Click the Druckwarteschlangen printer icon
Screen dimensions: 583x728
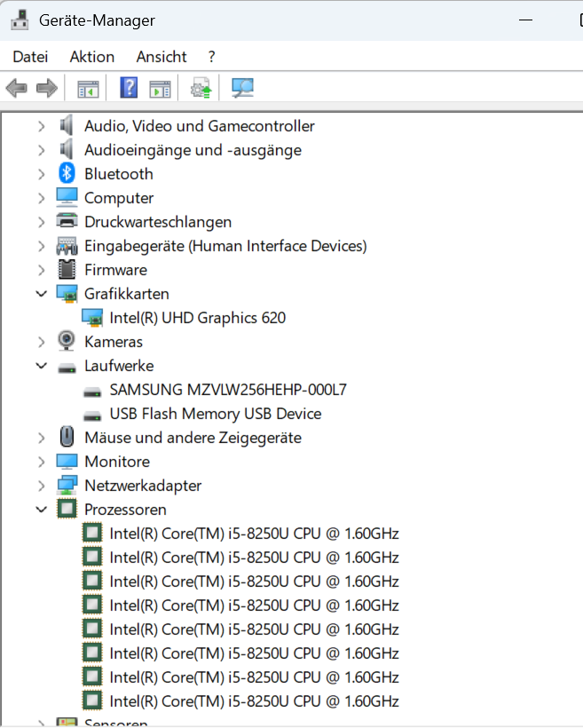[x=67, y=221]
